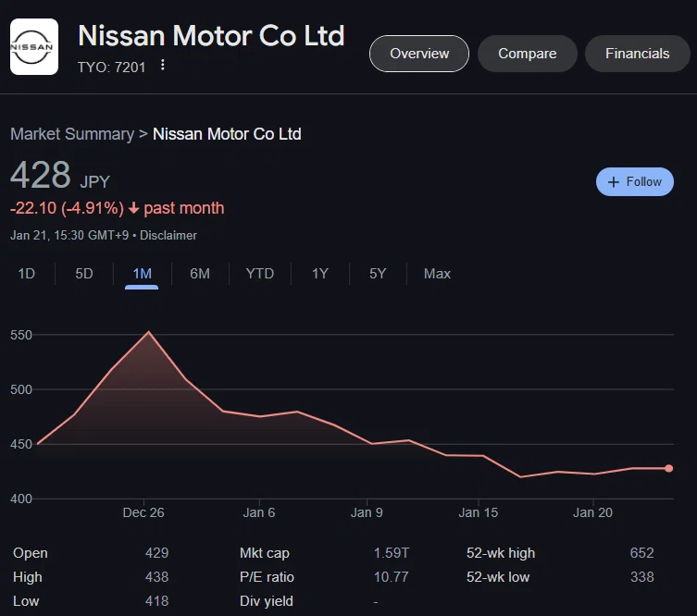Click the Mkt cap value 1.59T

[x=392, y=553]
